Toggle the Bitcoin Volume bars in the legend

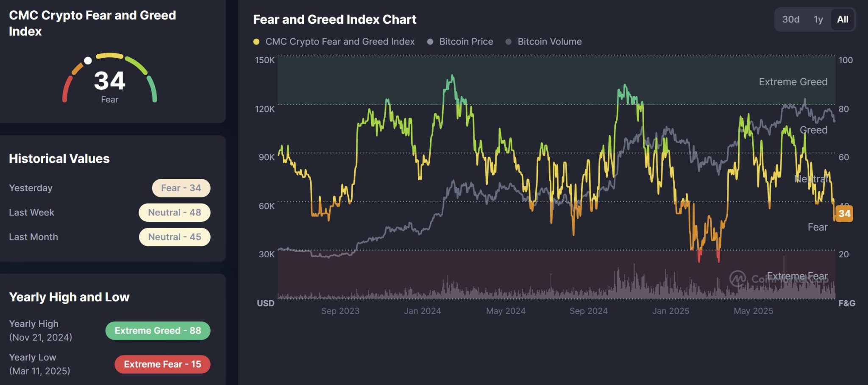click(549, 41)
